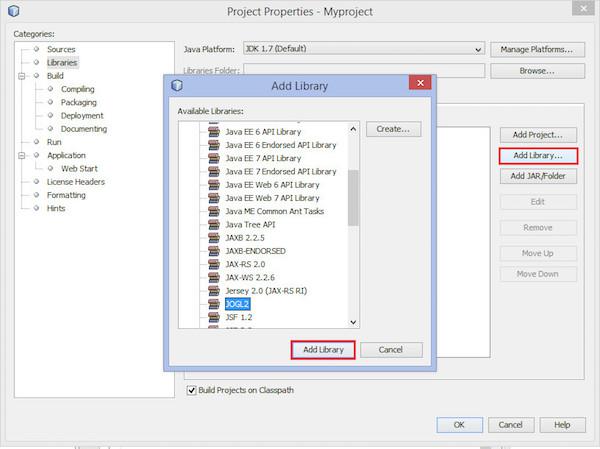Select the Libraries category
600x449 pixels.
pos(62,62)
